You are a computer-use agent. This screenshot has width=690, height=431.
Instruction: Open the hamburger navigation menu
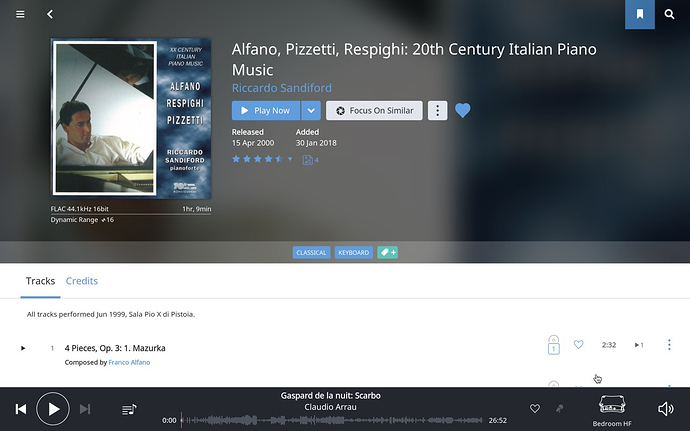pos(20,15)
